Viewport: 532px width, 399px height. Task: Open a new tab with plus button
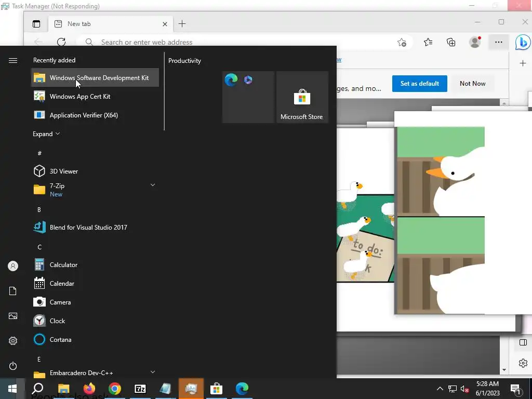coord(182,24)
